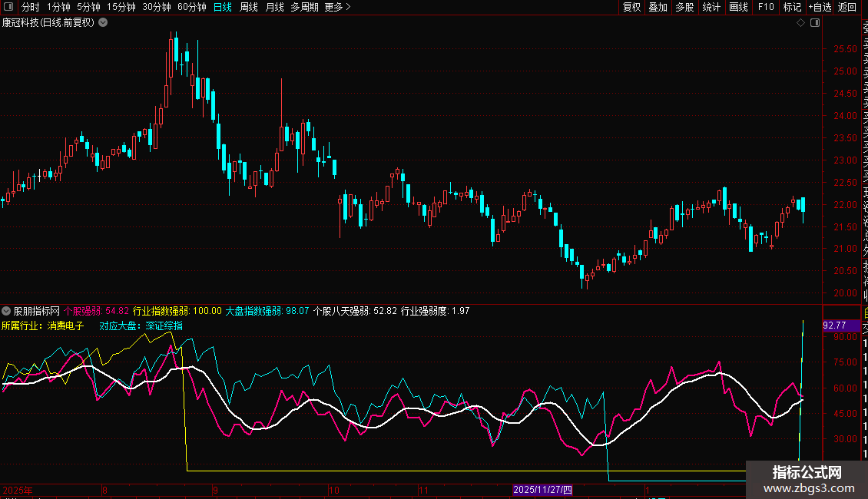
Task: Toggle the right side panel icon
Action: pyautogui.click(x=815, y=23)
